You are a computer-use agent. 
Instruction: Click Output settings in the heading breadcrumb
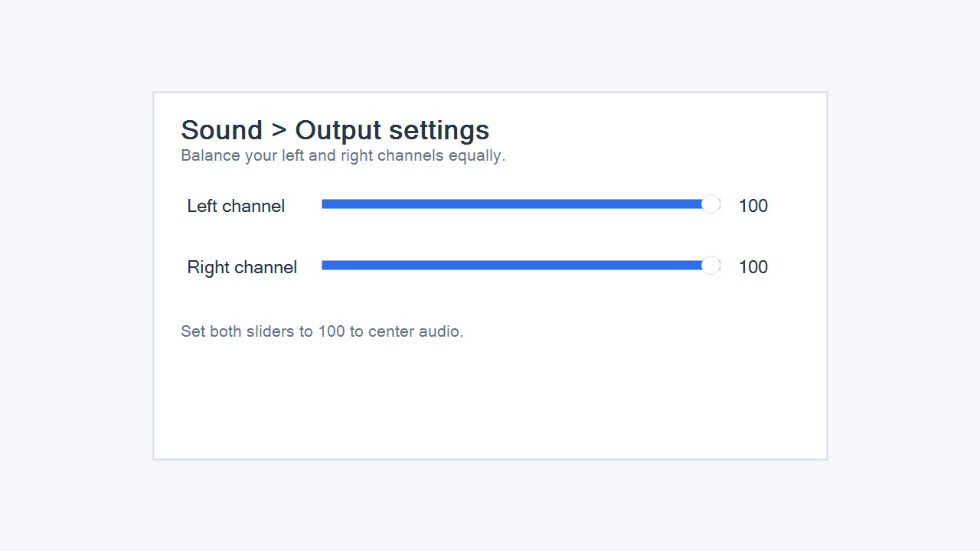[392, 130]
